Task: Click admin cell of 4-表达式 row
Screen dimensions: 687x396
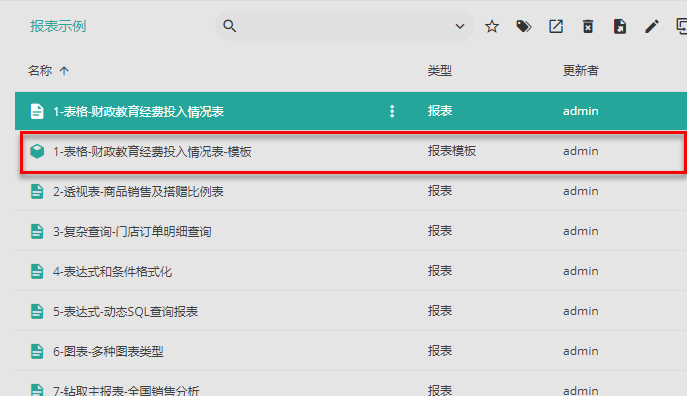Action: (x=581, y=271)
